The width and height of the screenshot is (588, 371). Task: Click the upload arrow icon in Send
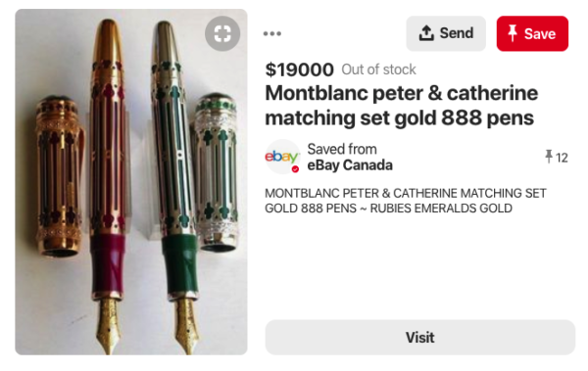click(x=426, y=33)
